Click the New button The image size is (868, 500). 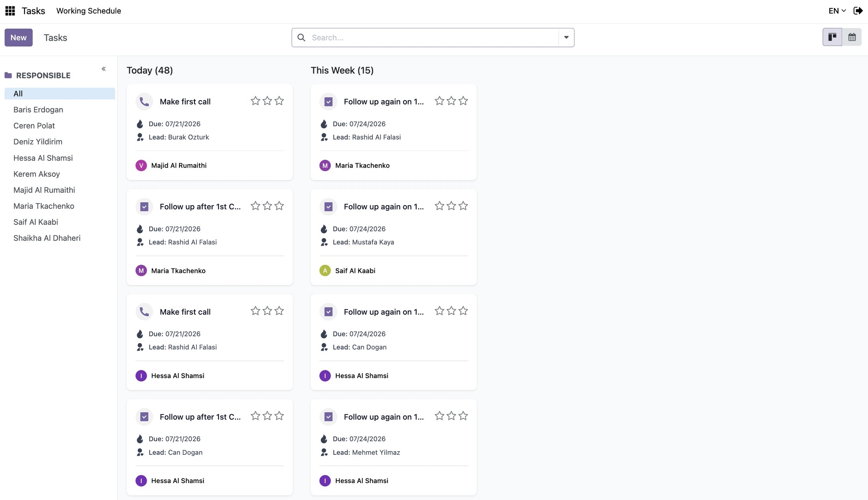[19, 37]
